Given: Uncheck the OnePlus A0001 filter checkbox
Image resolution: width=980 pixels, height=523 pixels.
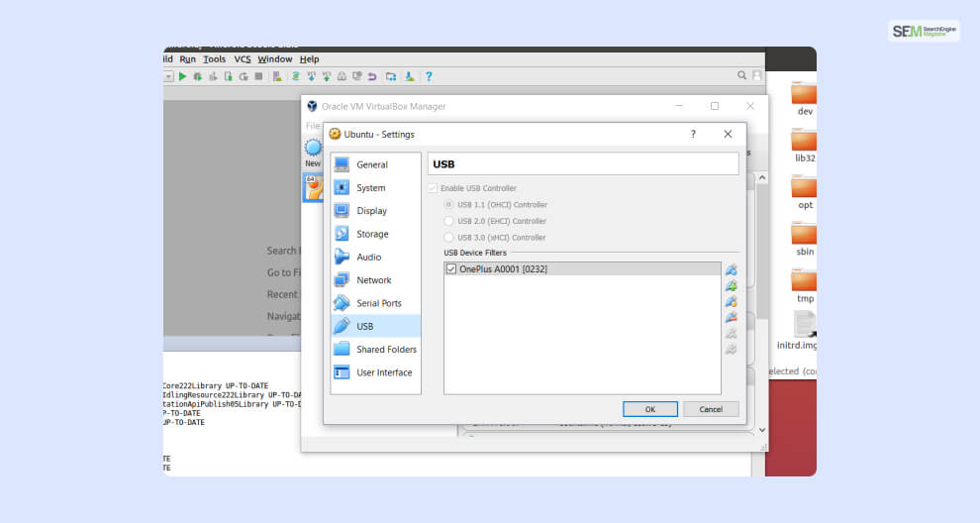Looking at the screenshot, I should [x=451, y=269].
